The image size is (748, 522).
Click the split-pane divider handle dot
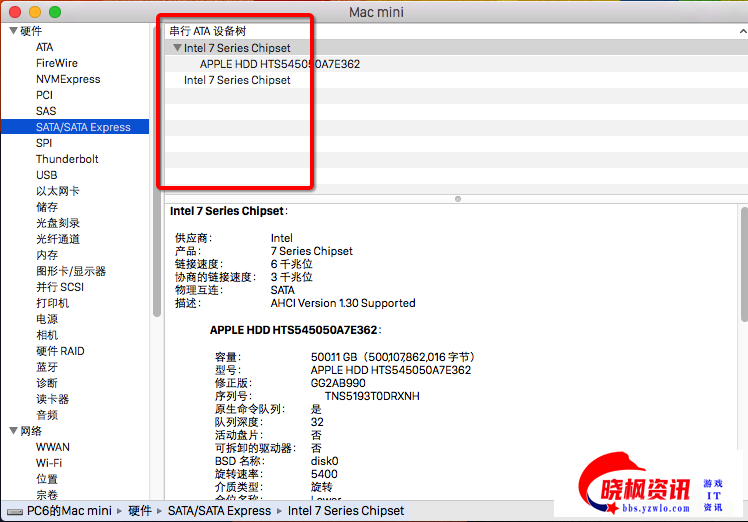click(x=458, y=199)
